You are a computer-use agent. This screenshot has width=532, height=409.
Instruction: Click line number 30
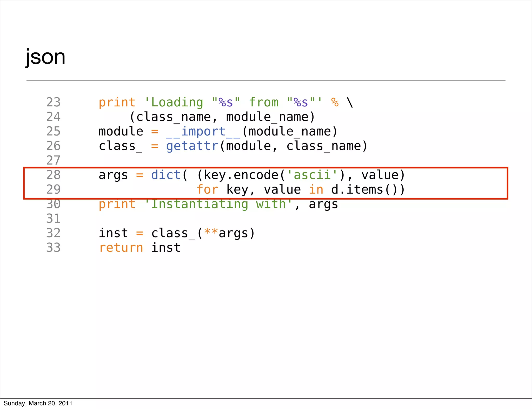53,204
